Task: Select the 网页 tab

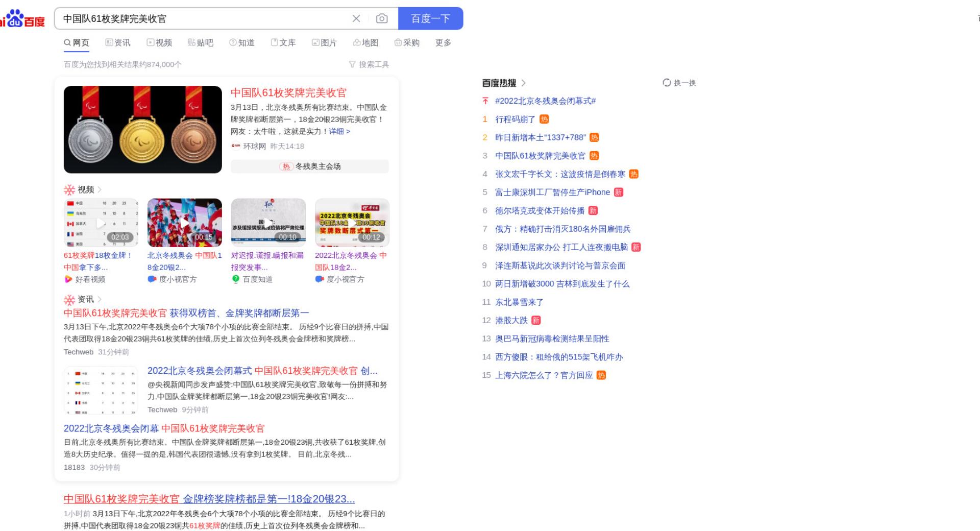Action: pyautogui.click(x=77, y=43)
